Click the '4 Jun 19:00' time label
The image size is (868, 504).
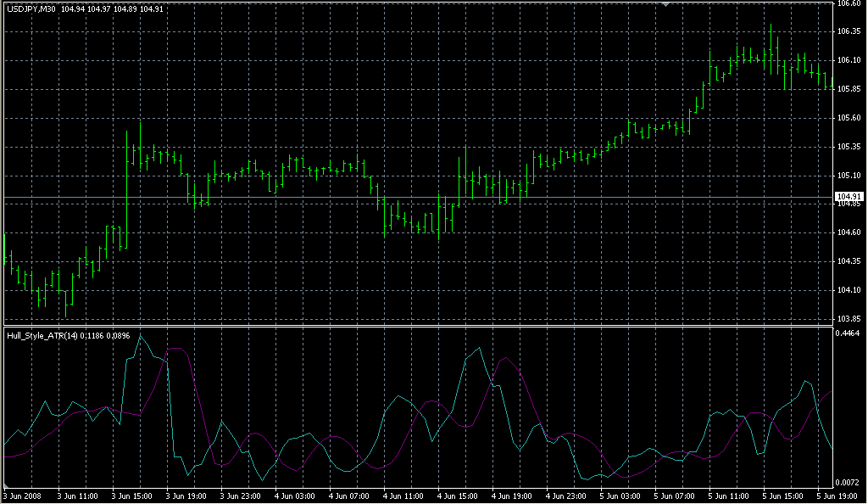pyautogui.click(x=512, y=496)
